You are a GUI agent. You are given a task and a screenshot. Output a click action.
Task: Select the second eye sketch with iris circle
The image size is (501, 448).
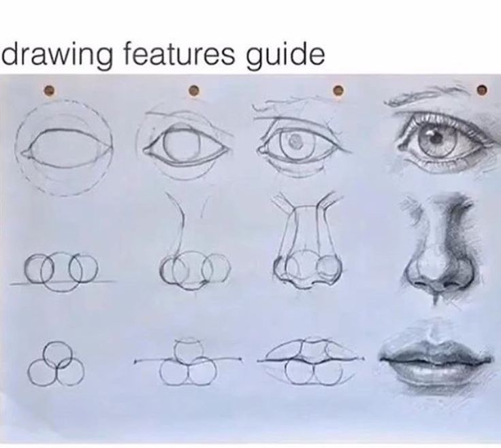point(185,146)
